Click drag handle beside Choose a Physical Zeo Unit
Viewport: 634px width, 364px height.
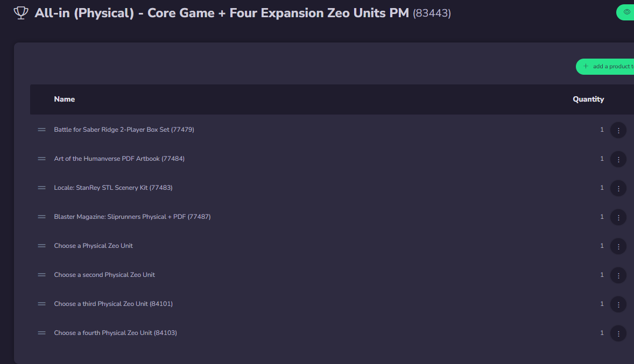[41, 246]
